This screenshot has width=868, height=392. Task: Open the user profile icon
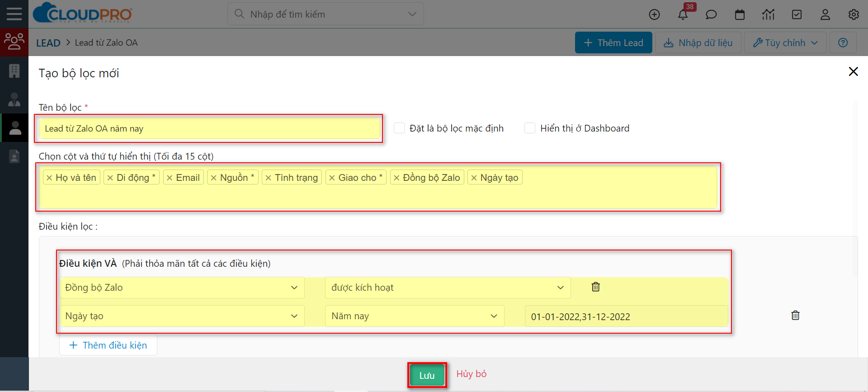point(825,14)
